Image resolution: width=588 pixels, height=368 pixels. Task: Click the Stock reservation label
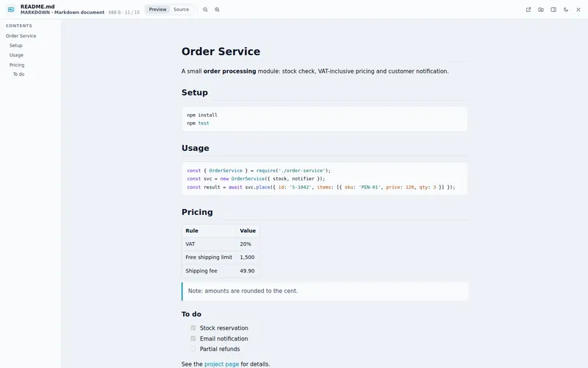[224, 328]
